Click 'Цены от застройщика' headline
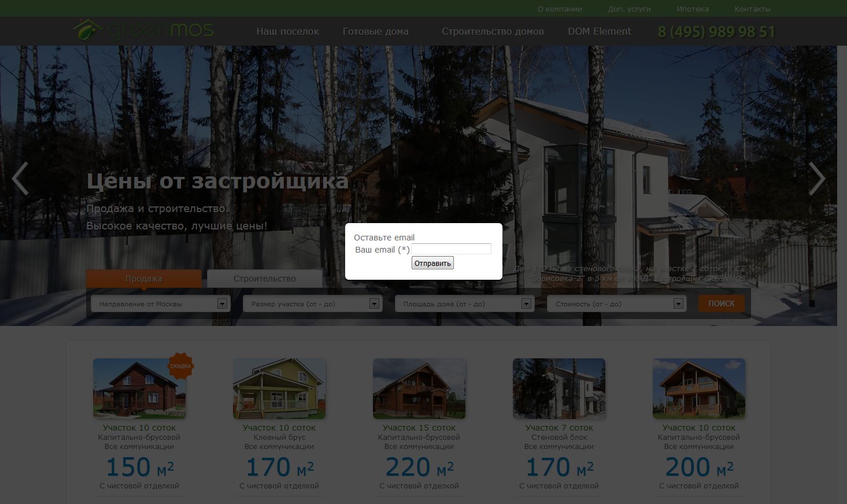 (x=217, y=181)
